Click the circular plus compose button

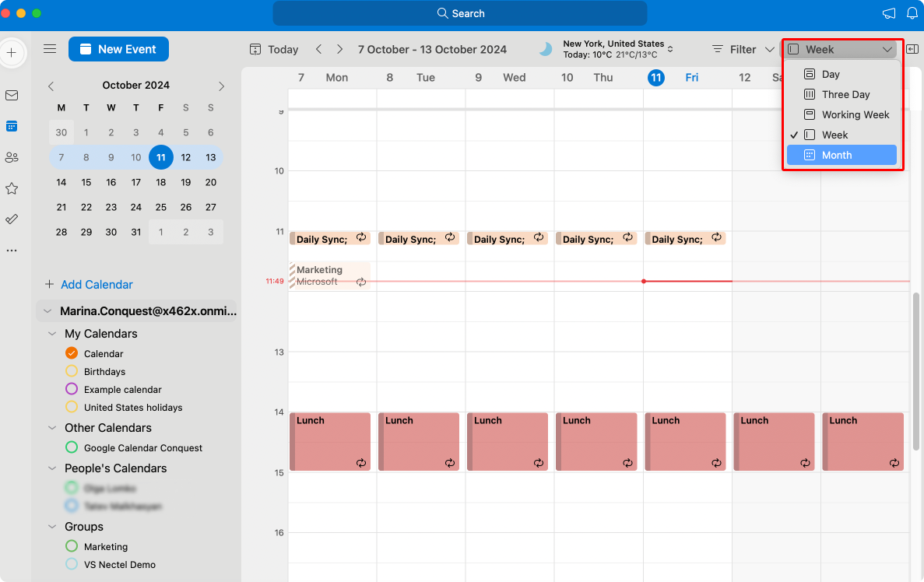pyautogui.click(x=12, y=52)
